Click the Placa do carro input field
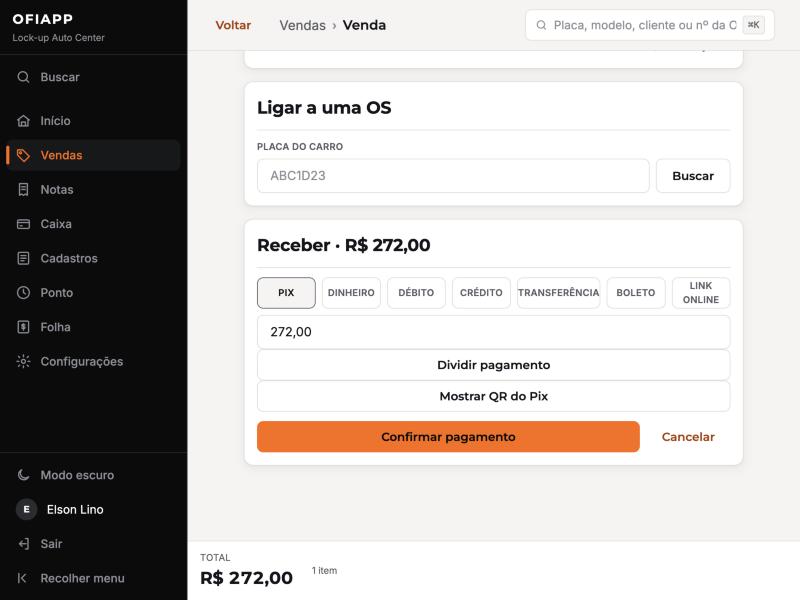This screenshot has width=800, height=600. pyautogui.click(x=453, y=176)
